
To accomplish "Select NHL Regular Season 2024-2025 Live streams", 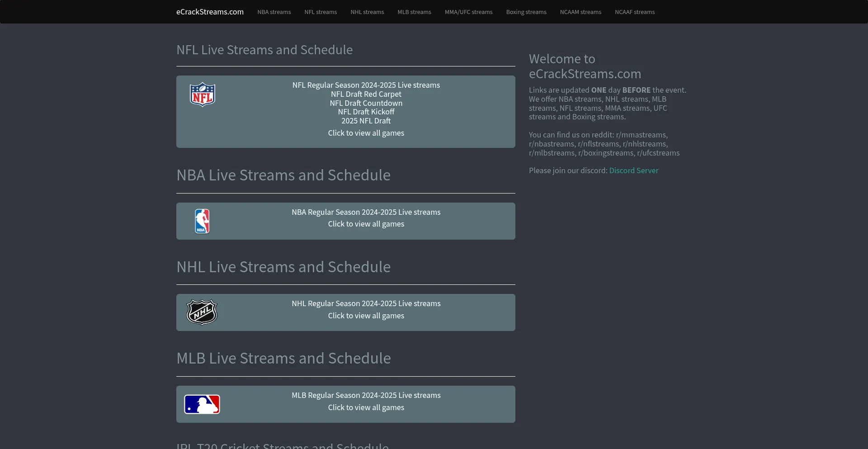I will 366,303.
